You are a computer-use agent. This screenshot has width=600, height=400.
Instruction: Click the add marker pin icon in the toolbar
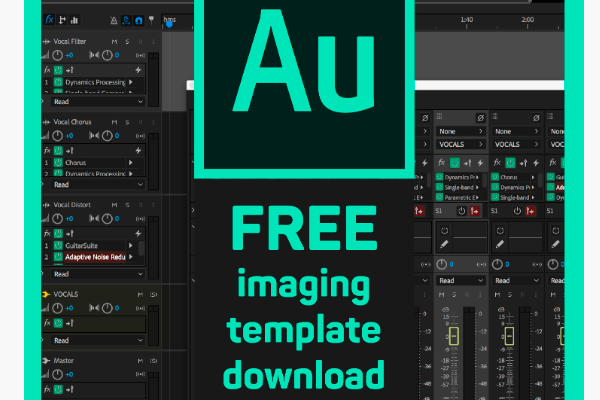(152, 20)
